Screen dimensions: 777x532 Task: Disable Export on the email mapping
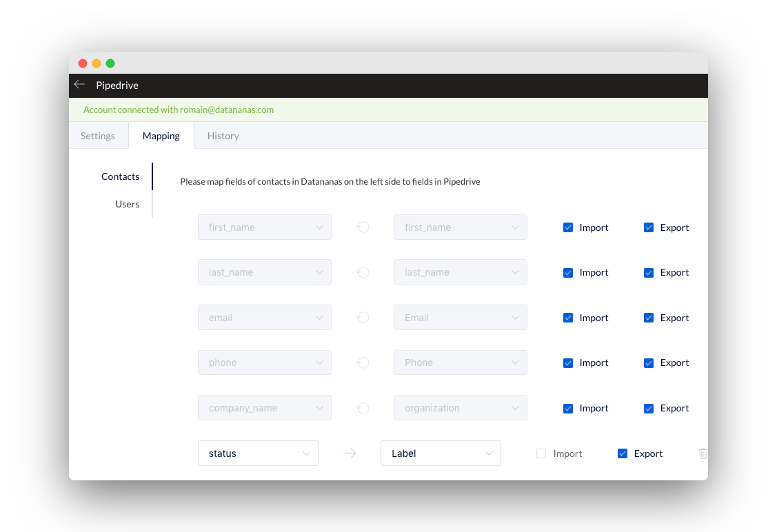click(649, 318)
